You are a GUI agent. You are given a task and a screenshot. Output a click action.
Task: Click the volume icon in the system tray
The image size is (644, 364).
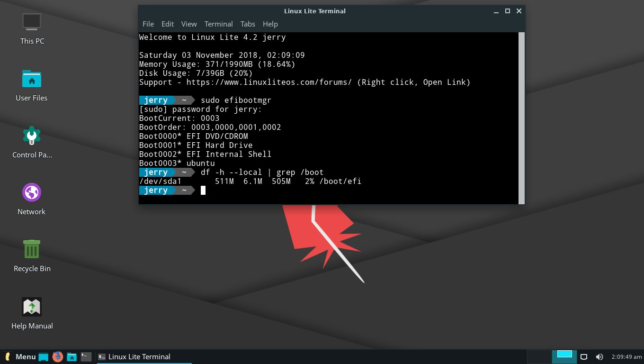coord(599,356)
